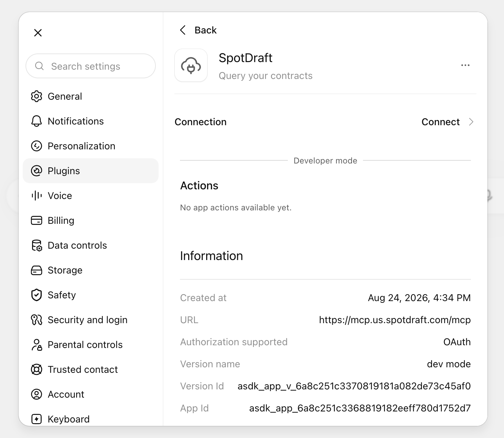Click the Notifications bell icon
The image size is (504, 438).
(x=37, y=121)
